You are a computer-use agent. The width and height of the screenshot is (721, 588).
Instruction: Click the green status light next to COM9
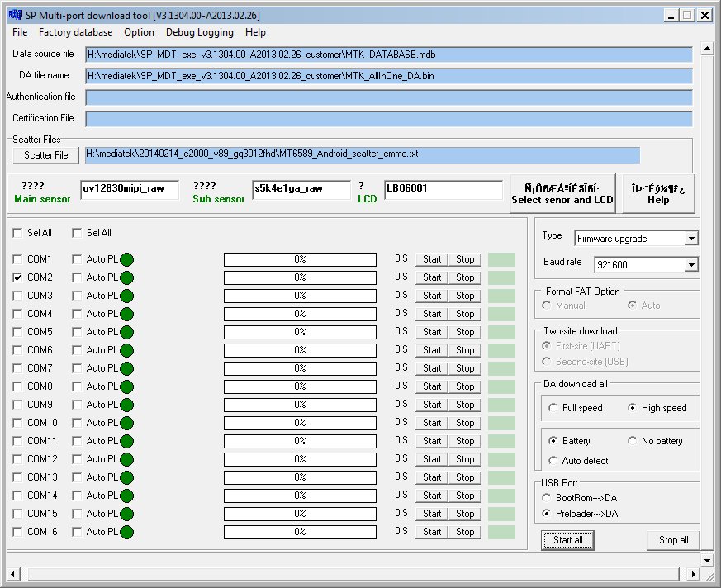(x=126, y=405)
